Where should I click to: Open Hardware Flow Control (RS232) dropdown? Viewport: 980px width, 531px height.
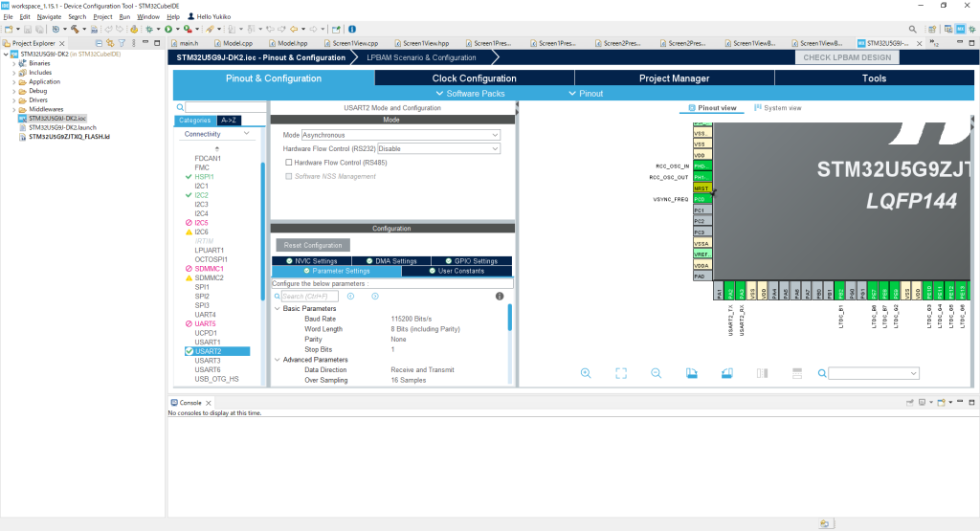(438, 148)
